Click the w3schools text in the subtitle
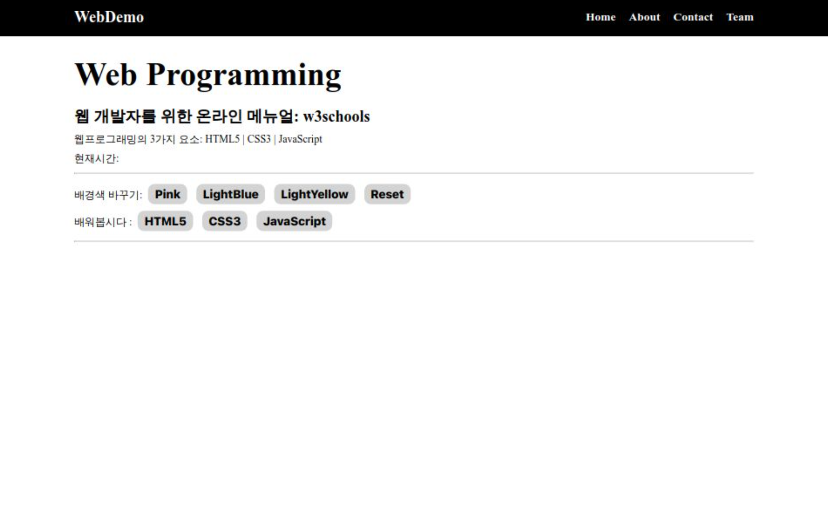Viewport: 828px width, 513px height. 336,117
